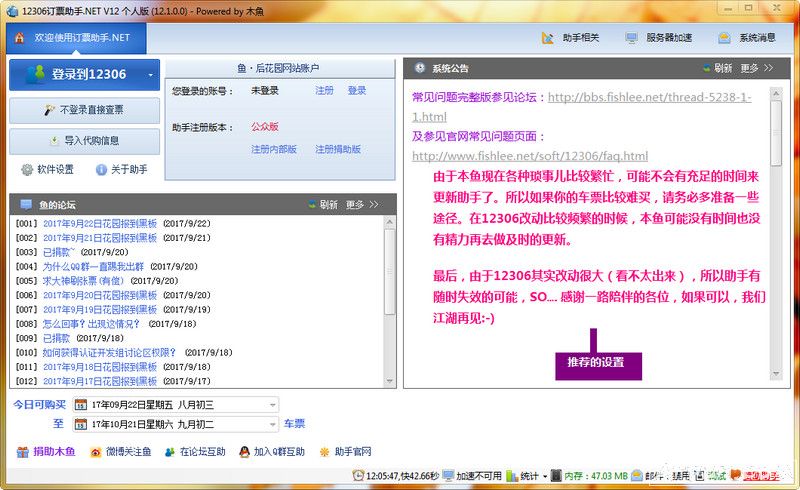Screen dimensions: 800x490
Task: Click the 调试 item in the status bar
Action: point(710,476)
